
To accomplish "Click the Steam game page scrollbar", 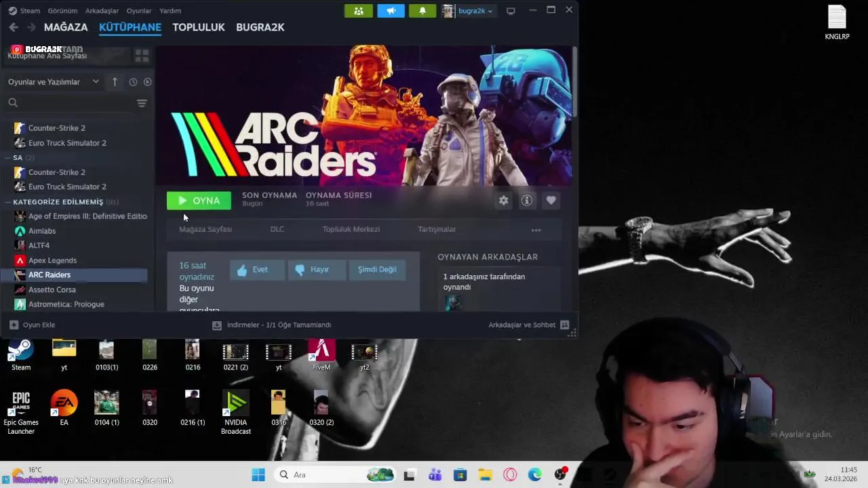I will click(574, 81).
